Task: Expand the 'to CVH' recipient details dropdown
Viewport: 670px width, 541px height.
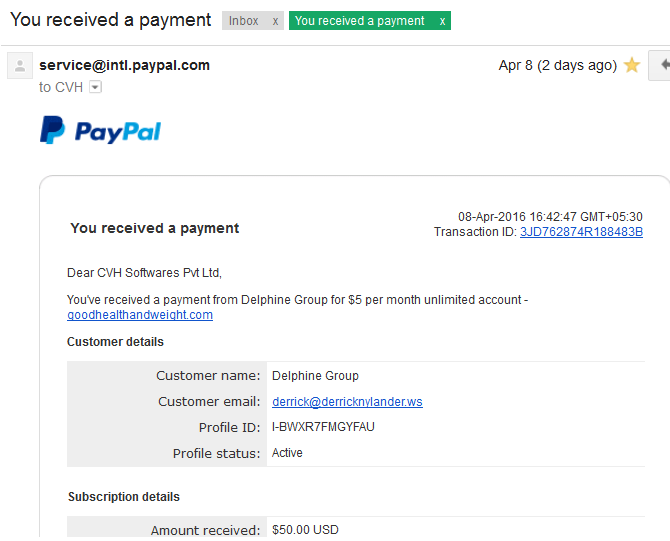Action: [x=95, y=87]
